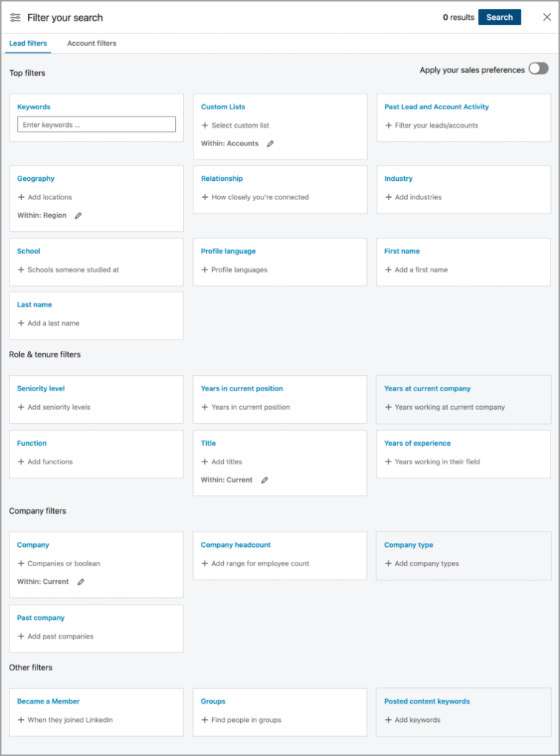Click the Enter keywords input field
The width and height of the screenshot is (560, 756).
(x=96, y=125)
